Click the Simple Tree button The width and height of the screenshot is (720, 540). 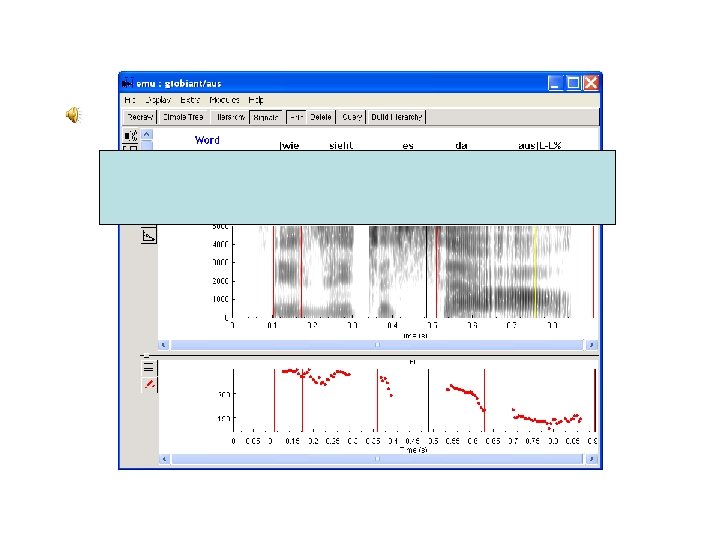tap(183, 117)
